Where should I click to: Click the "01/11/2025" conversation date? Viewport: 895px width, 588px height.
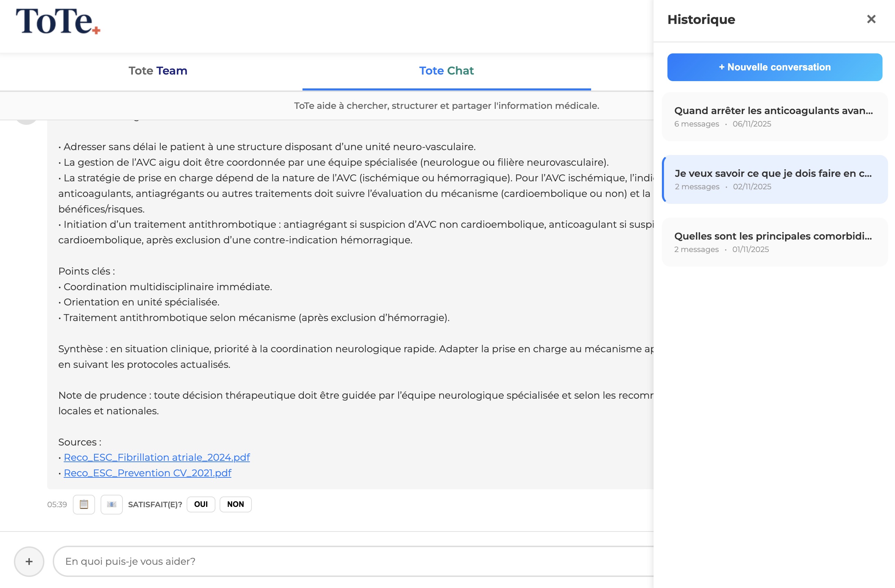pyautogui.click(x=750, y=249)
